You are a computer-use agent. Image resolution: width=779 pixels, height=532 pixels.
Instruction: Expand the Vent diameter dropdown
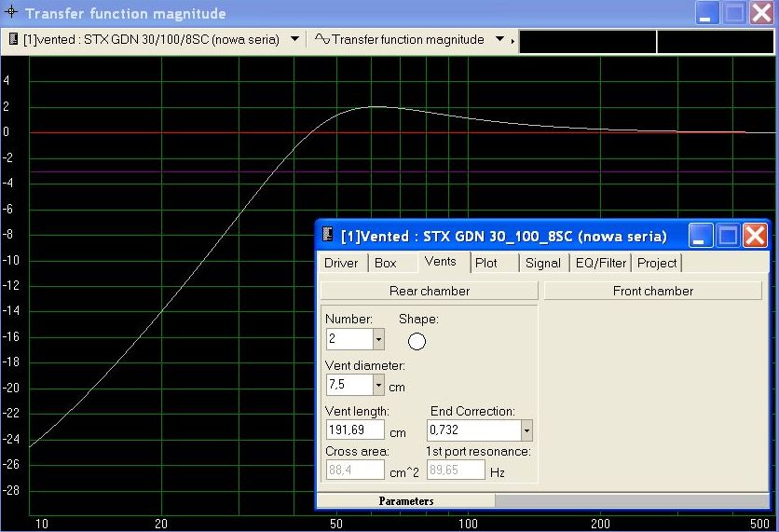[x=377, y=385]
